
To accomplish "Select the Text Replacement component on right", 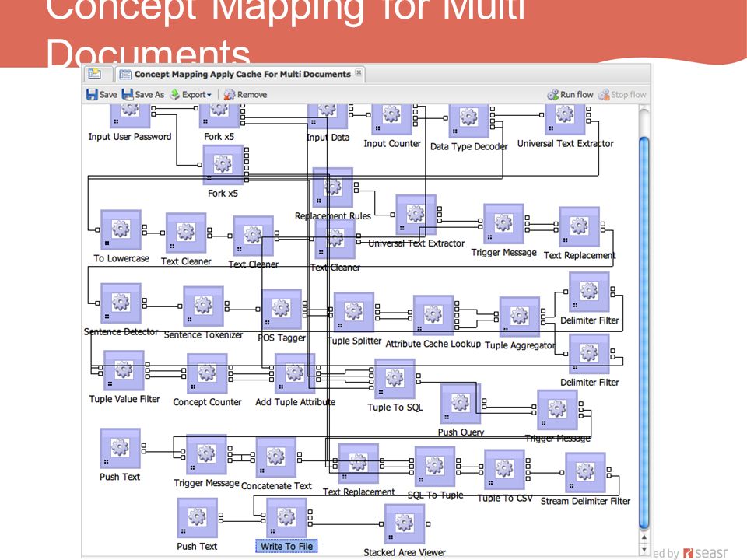I will [579, 226].
